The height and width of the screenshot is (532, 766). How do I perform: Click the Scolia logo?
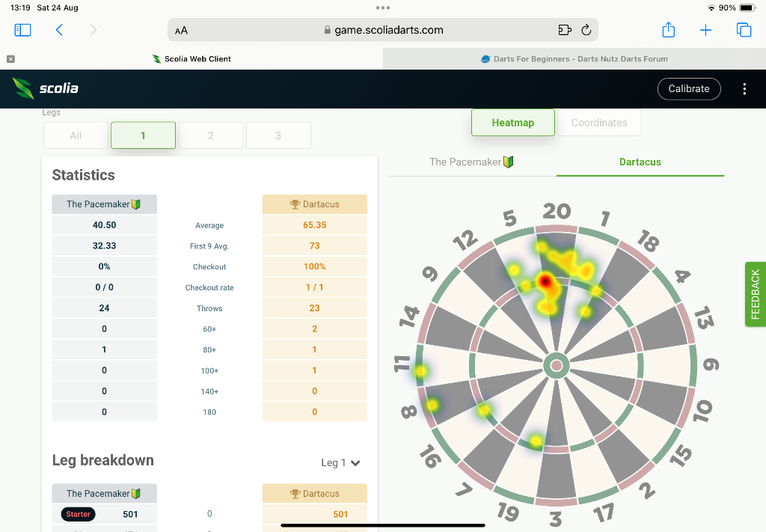tap(46, 88)
